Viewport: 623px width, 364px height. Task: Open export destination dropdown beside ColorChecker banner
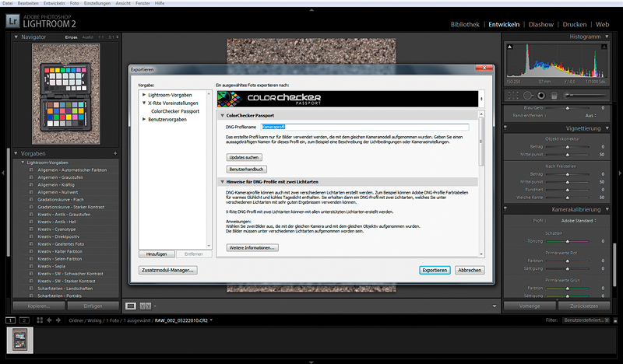click(481, 99)
